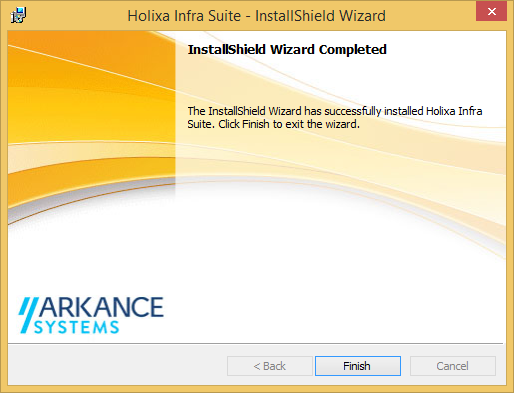The image size is (514, 393).
Task: Close the InstallShield Wizard window
Action: coord(491,12)
